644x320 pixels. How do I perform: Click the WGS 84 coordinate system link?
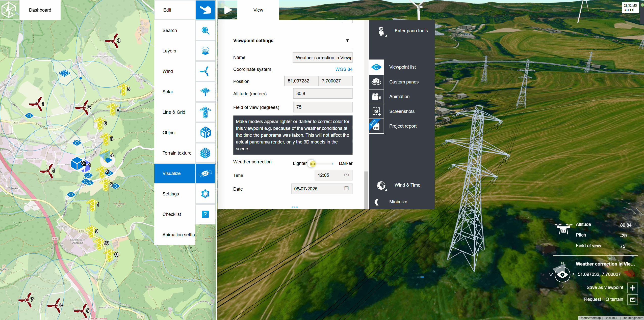[x=344, y=69]
